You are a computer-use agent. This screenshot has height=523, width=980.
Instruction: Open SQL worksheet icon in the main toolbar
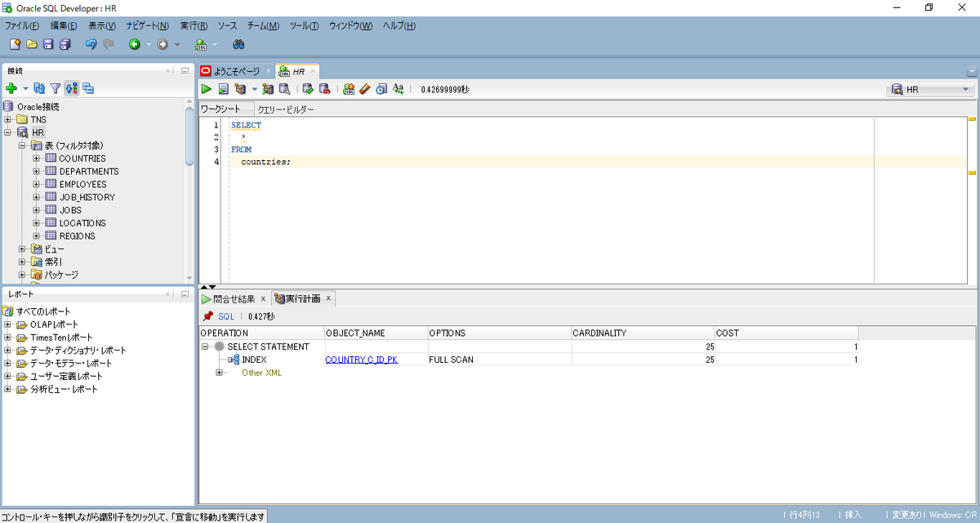pos(201,44)
